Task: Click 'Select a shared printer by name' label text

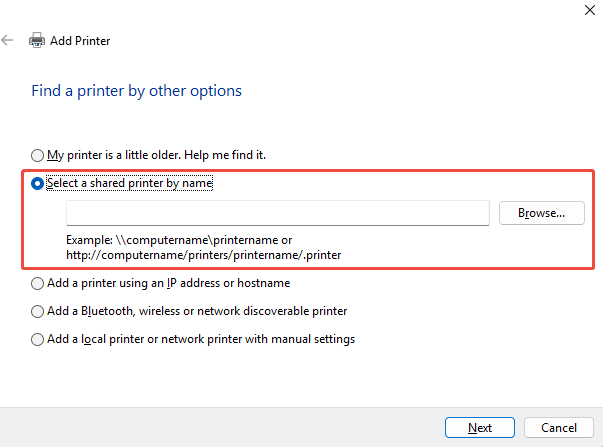Action: tap(130, 184)
